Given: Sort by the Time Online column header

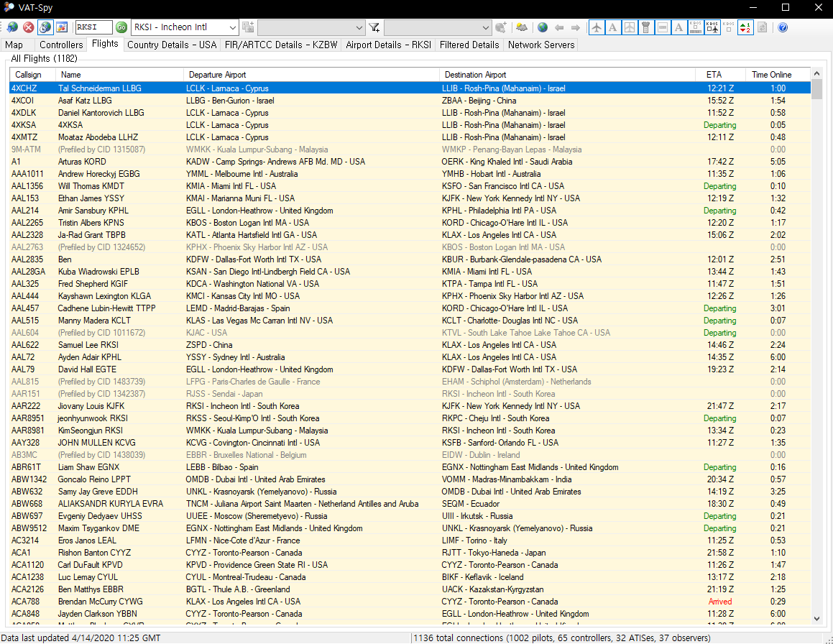Looking at the screenshot, I should click(778, 75).
